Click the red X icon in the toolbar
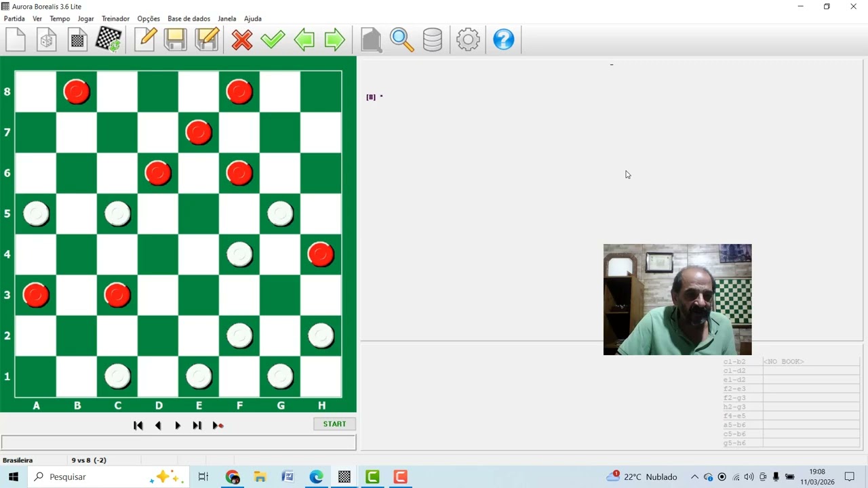This screenshot has height=488, width=868. point(241,40)
